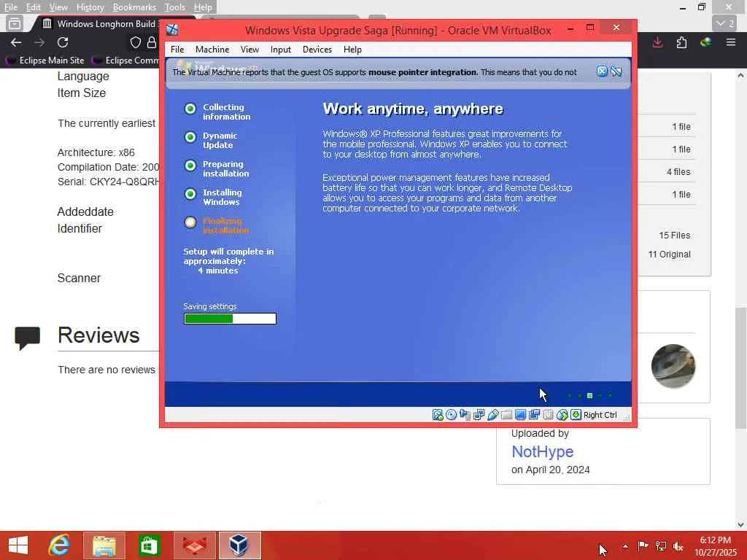This screenshot has height=560, width=747.
Task: Click the network adapters status icon in VirtualBox
Action: (x=479, y=415)
